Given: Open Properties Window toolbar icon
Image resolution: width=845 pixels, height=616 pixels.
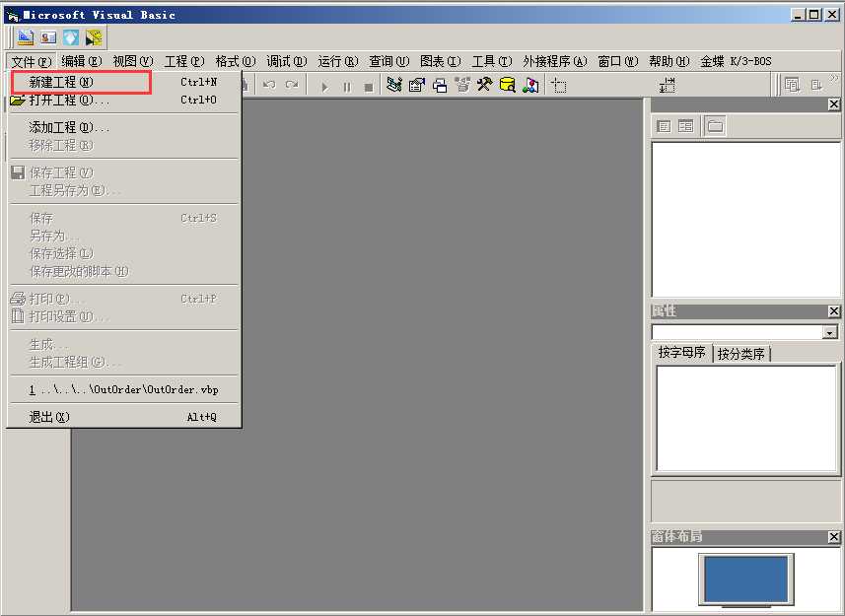Looking at the screenshot, I should 417,85.
